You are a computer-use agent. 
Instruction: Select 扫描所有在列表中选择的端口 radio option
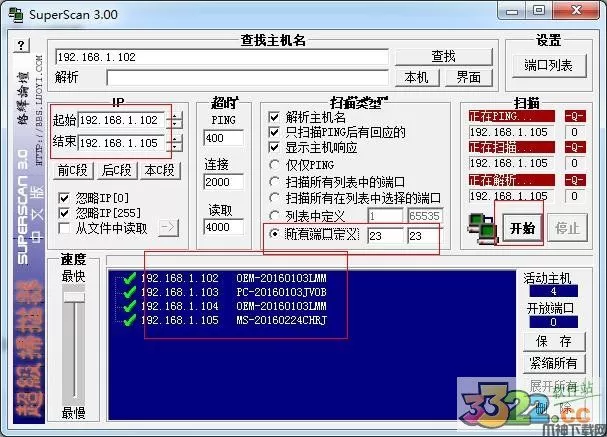point(274,198)
